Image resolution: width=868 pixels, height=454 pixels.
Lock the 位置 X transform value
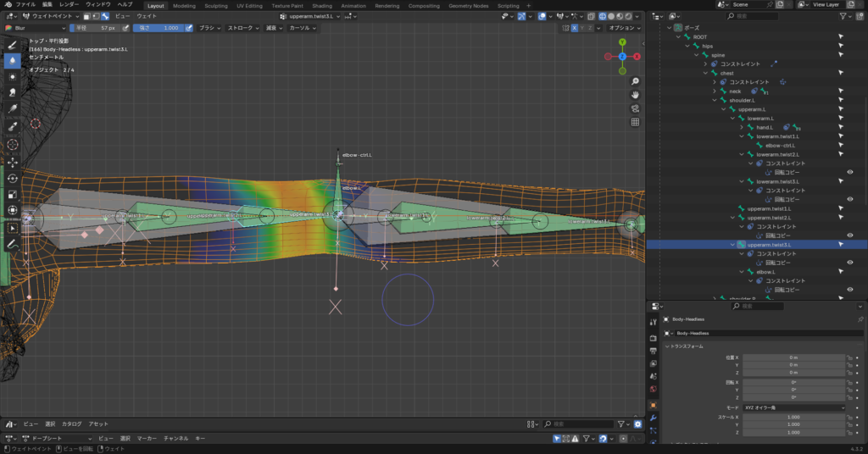click(849, 358)
